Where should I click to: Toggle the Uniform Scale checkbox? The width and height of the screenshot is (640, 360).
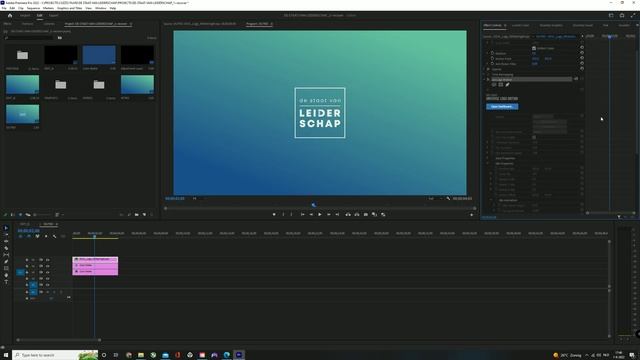(x=534, y=48)
